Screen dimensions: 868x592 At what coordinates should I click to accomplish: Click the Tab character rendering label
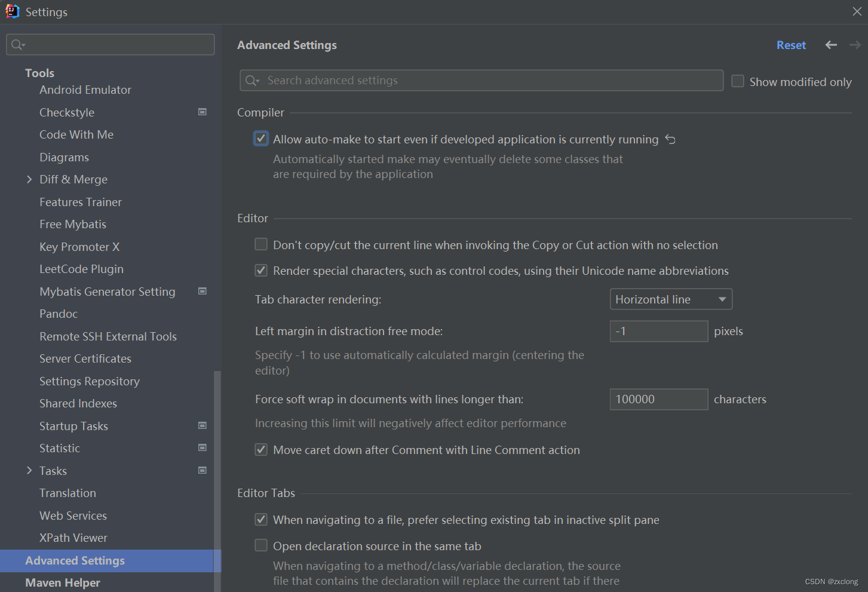pyautogui.click(x=318, y=299)
